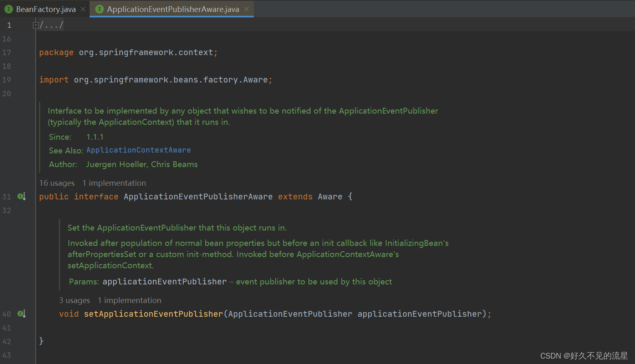Viewport: 635px width, 364px height.
Task: Click the 'public' keyword on line 31
Action: (54, 197)
